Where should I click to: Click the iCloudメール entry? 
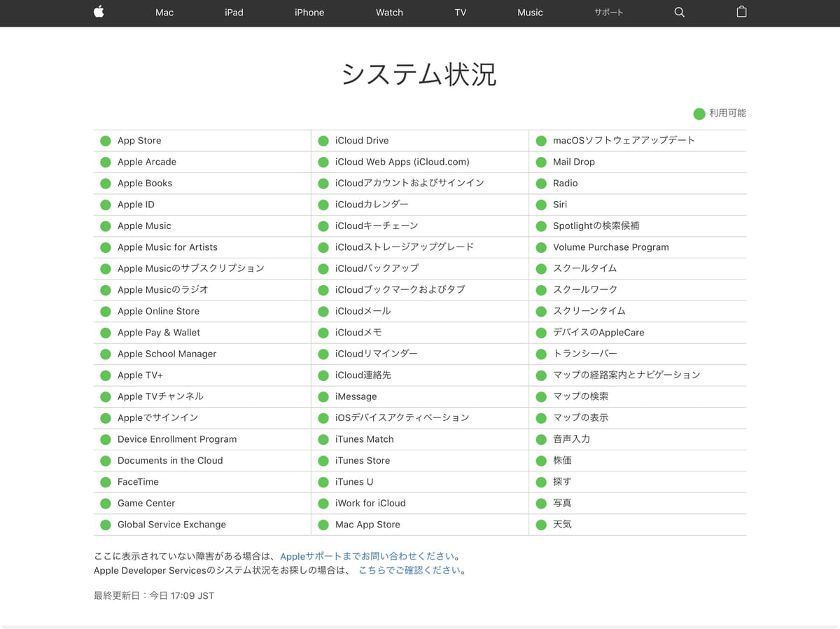coord(363,312)
